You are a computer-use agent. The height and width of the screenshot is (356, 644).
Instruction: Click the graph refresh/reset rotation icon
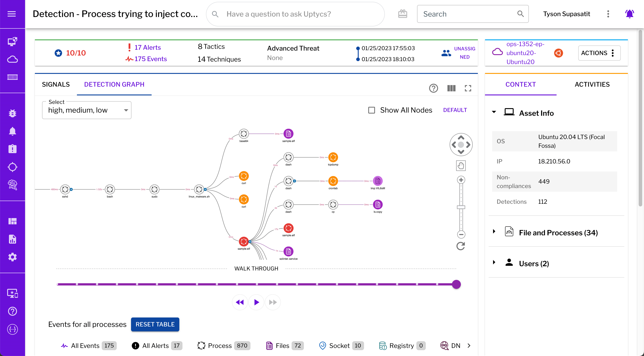461,246
